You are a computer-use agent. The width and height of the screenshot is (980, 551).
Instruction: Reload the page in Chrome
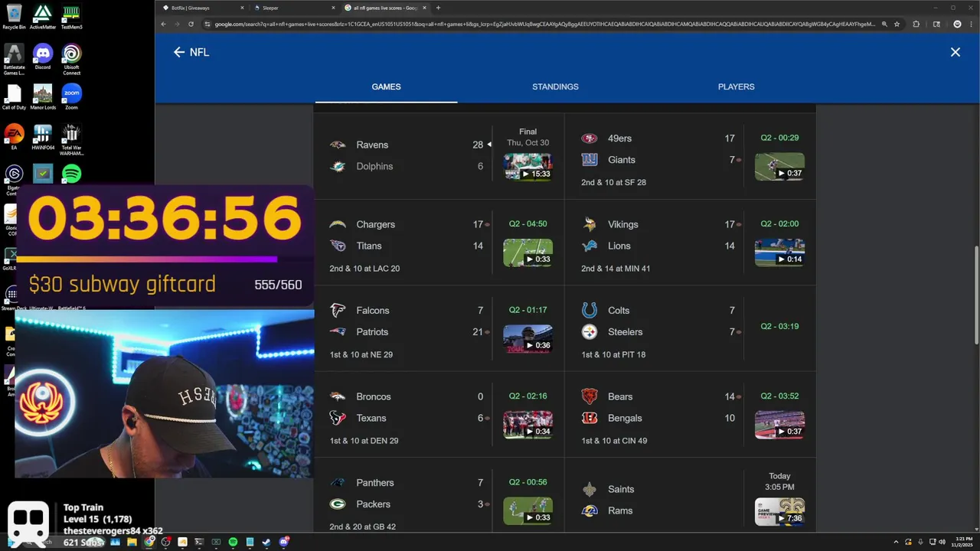point(191,24)
